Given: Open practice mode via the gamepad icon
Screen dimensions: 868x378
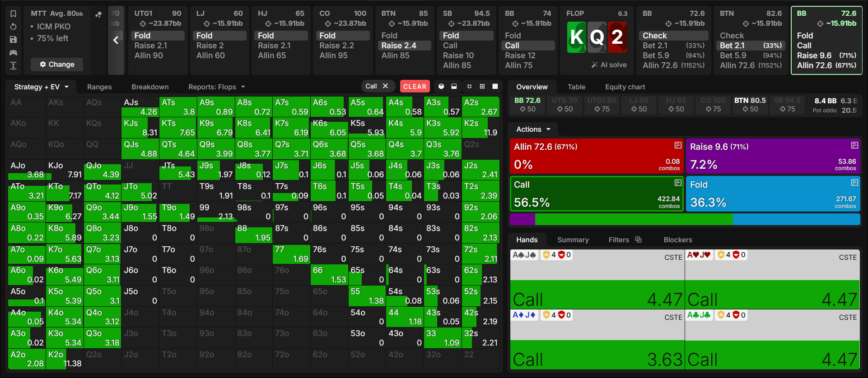Looking at the screenshot, I should point(14,53).
